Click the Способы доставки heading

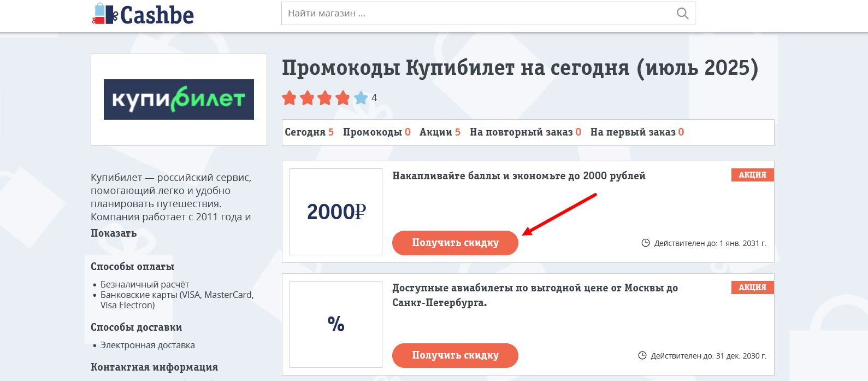pyautogui.click(x=137, y=327)
